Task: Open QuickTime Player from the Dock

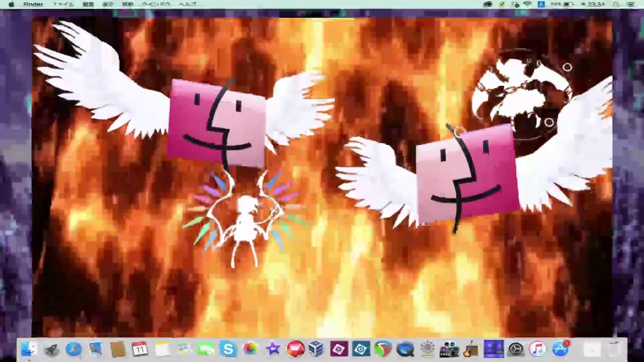Action: 406,349
